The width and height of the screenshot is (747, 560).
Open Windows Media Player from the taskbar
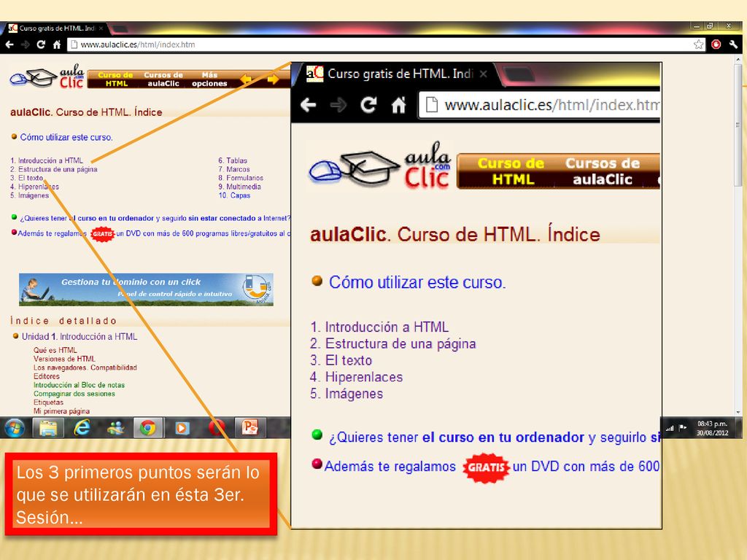pos(182,427)
